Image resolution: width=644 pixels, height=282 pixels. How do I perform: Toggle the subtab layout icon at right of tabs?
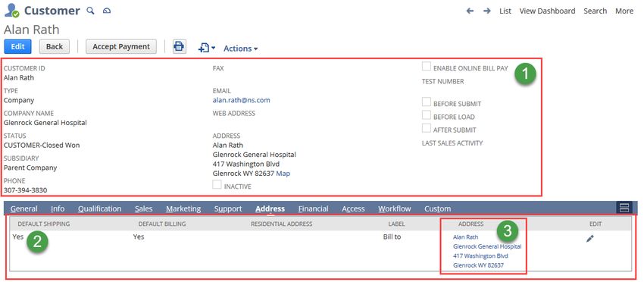pos(624,208)
